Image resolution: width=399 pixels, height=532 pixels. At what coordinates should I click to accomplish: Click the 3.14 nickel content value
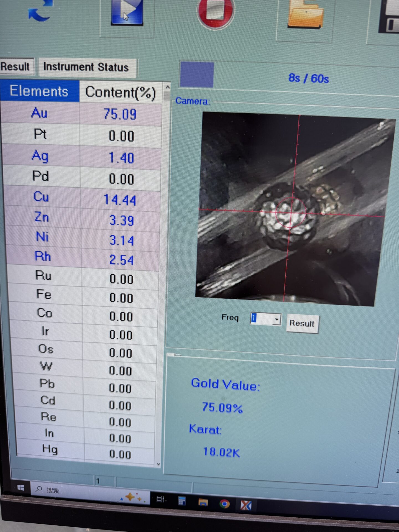click(x=121, y=240)
